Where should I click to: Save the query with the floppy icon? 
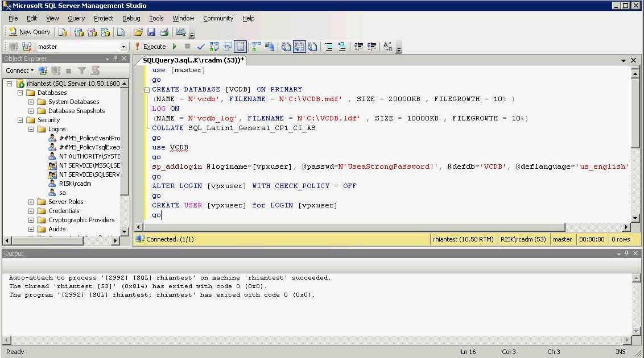coord(151,32)
